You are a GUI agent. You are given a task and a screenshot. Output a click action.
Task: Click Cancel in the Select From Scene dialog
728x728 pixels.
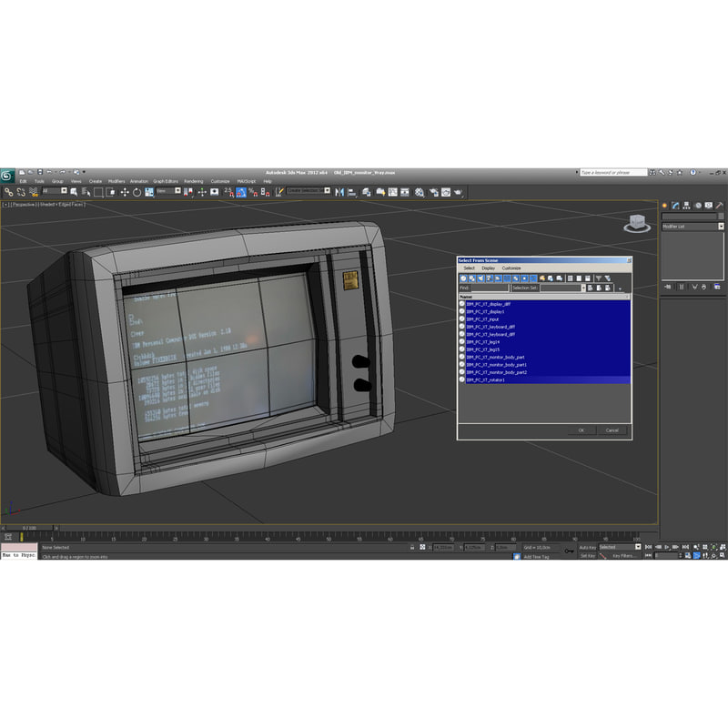[x=612, y=430]
